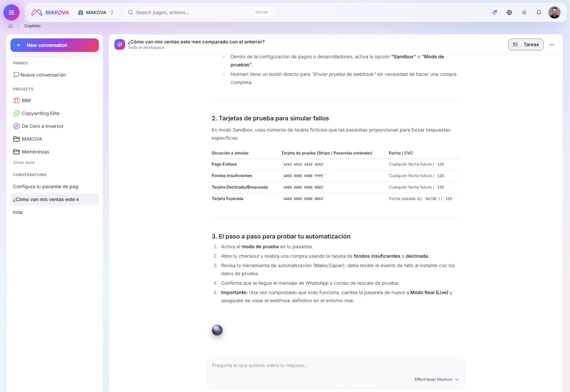Open the three-dots conversation options

[552, 45]
